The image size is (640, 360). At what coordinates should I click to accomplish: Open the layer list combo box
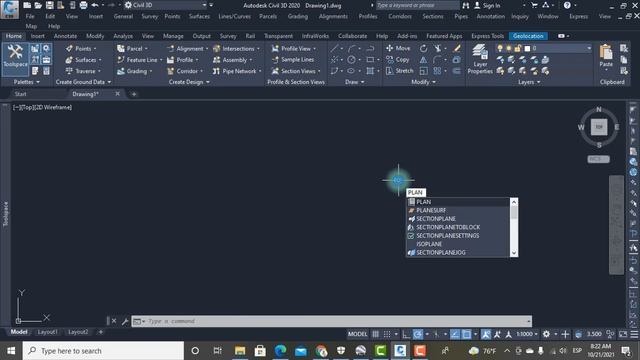tap(543, 48)
